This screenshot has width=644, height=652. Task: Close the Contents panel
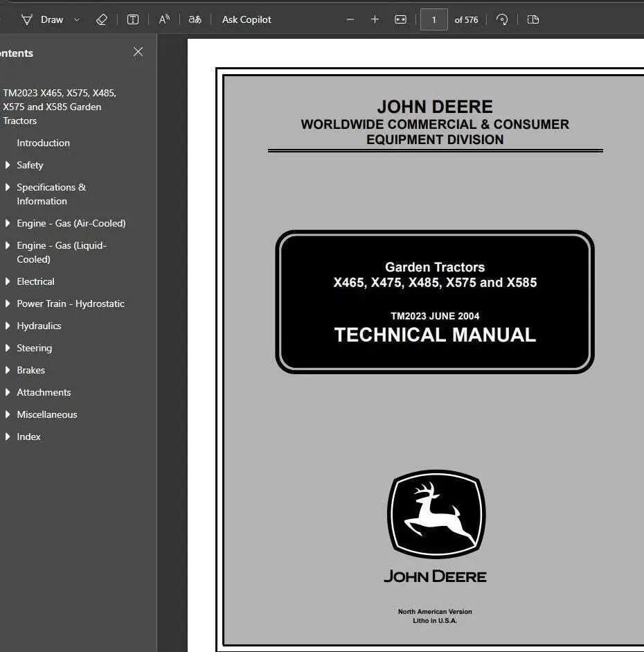[x=138, y=51]
